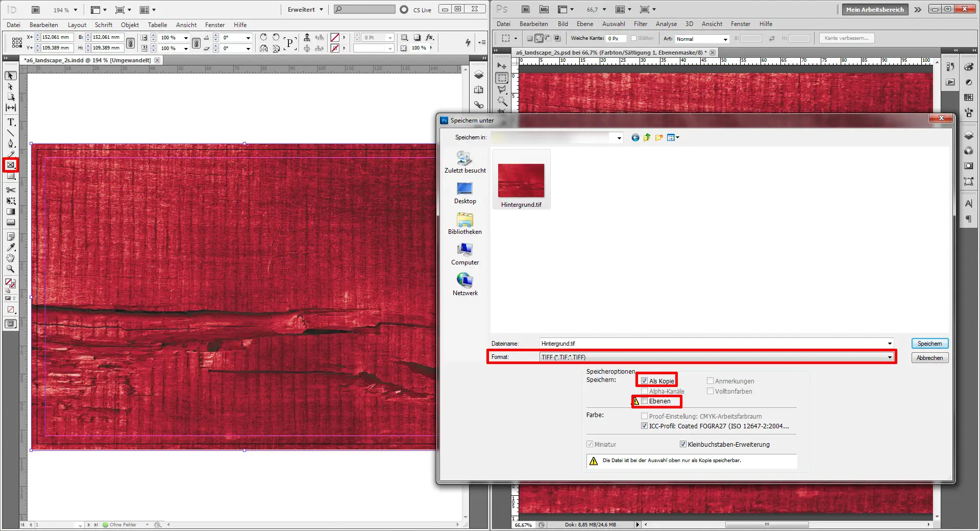
Task: Open the Fenster menu in InDesign
Action: click(x=214, y=25)
